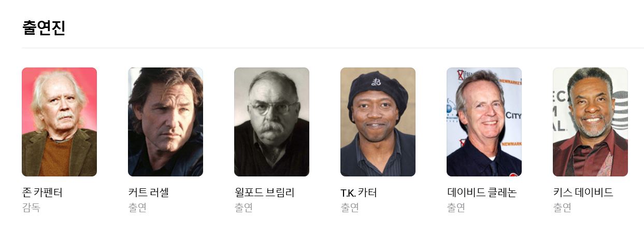View the 키스 데이비드 profile picture
The height and width of the screenshot is (233, 644).
click(x=590, y=122)
